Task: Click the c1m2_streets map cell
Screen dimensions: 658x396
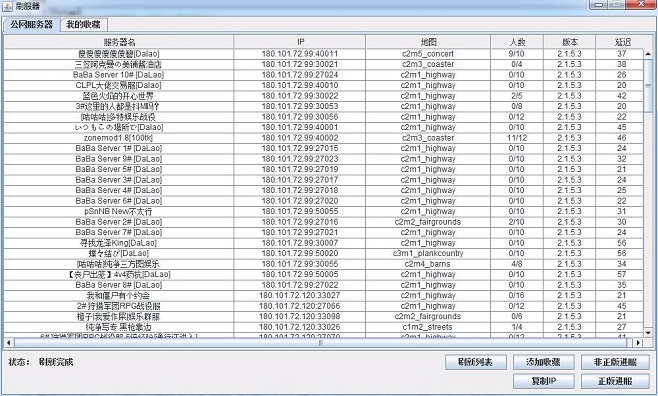Action: [428, 327]
